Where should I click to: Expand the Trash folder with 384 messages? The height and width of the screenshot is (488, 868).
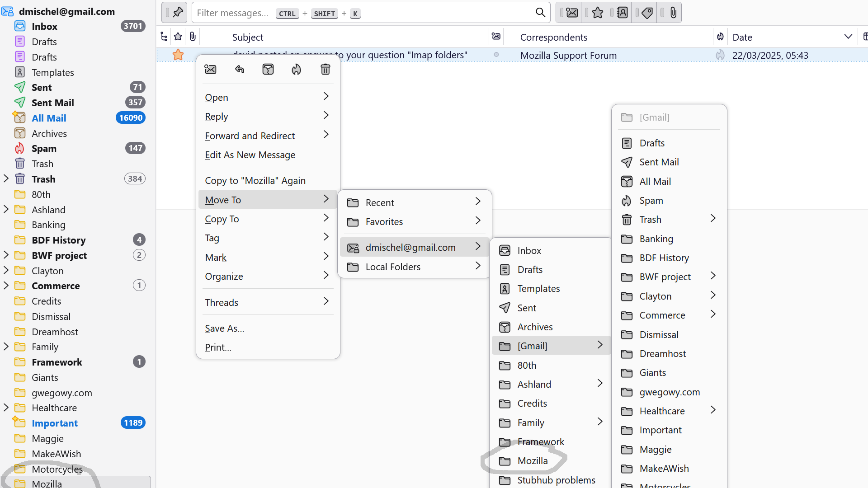click(6, 179)
